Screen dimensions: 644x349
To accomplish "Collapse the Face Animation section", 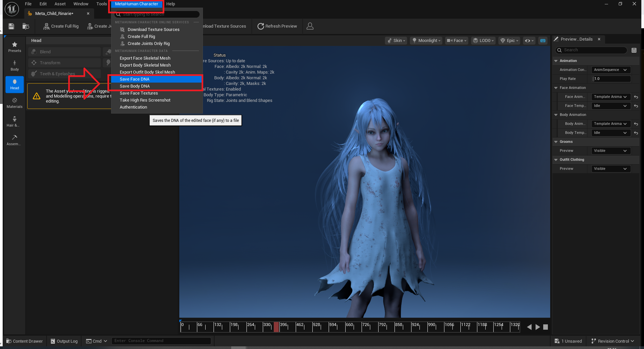I will point(556,88).
